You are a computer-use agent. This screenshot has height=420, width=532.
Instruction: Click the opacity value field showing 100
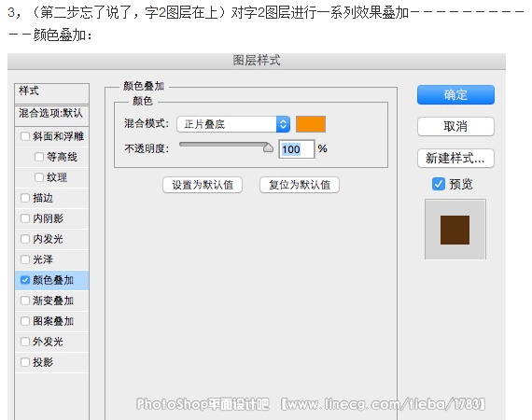(x=297, y=149)
